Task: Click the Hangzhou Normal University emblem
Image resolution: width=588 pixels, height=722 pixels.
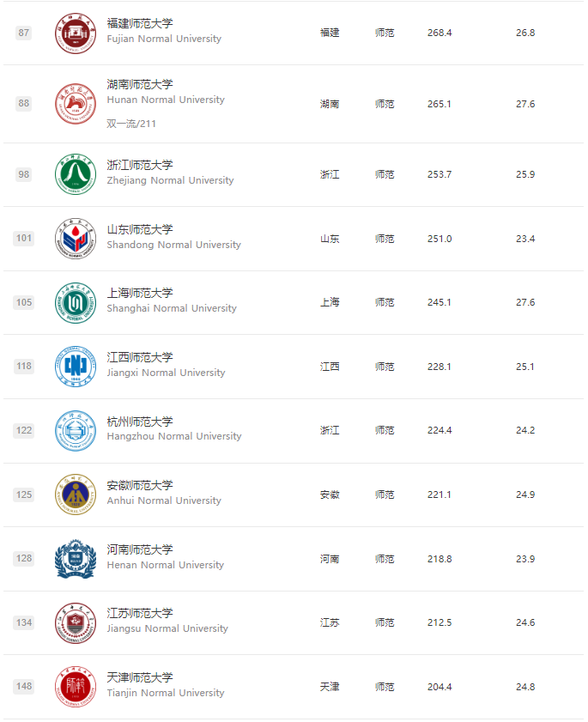Action: (72, 430)
